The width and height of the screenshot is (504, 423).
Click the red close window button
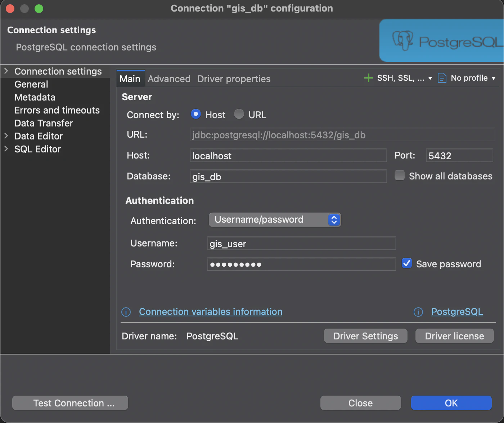(10, 8)
